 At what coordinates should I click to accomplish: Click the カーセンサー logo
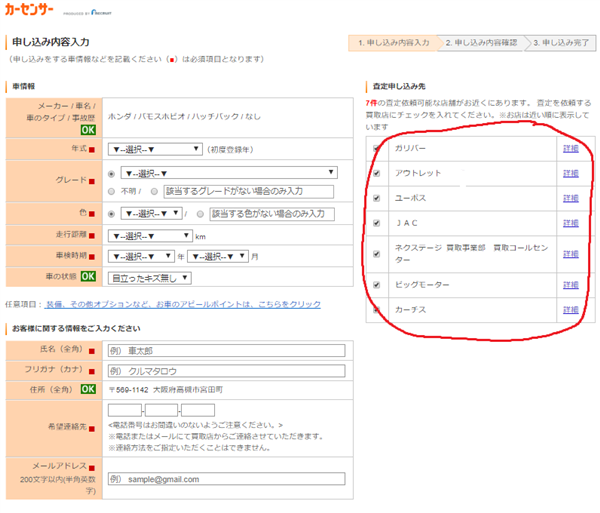pos(34,13)
